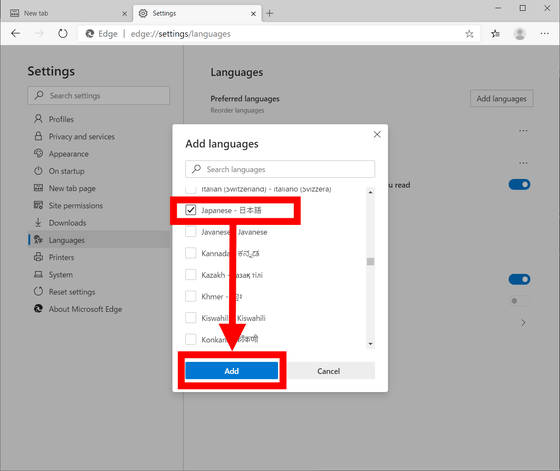The height and width of the screenshot is (471, 560).
Task: Click Cancel in Add languages dialog
Action: [x=329, y=371]
